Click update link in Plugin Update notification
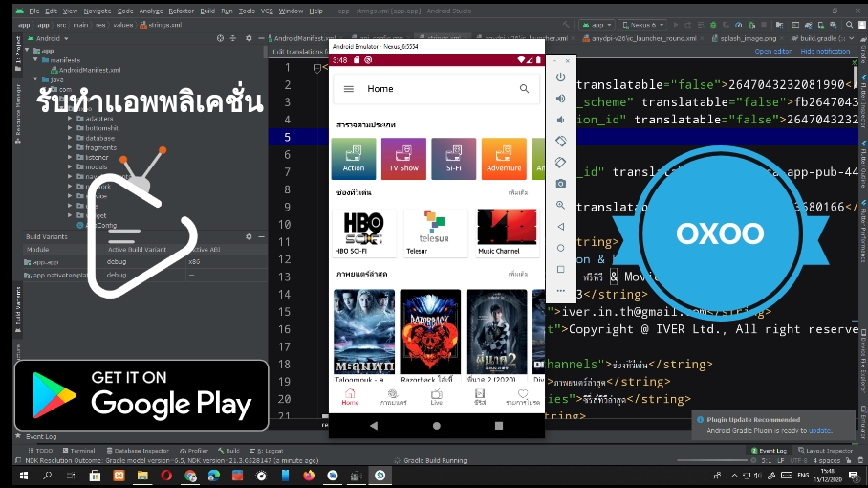This screenshot has width=868, height=488. click(x=819, y=430)
